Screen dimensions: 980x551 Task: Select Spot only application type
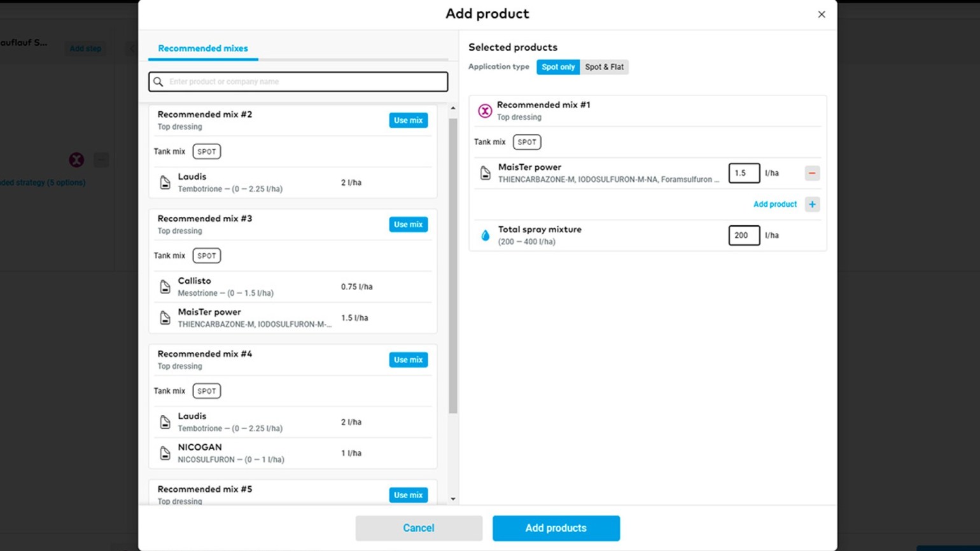(x=558, y=67)
